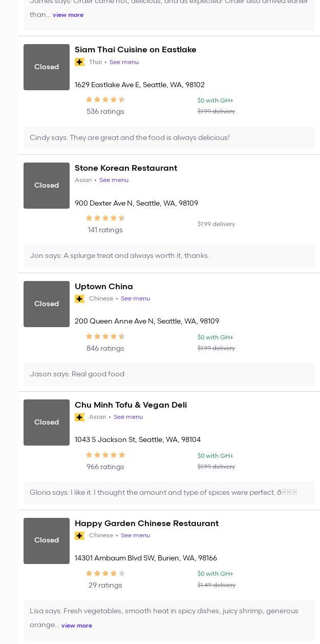Click GH+ badge icon for Siam Thai Cuisine
Screen dimensions: 320x644
pos(80,62)
